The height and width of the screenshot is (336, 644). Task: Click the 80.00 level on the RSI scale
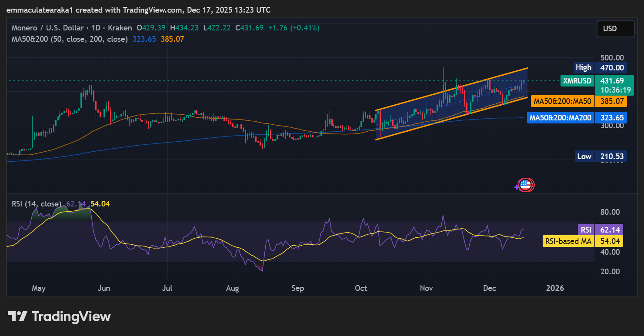[610, 212]
